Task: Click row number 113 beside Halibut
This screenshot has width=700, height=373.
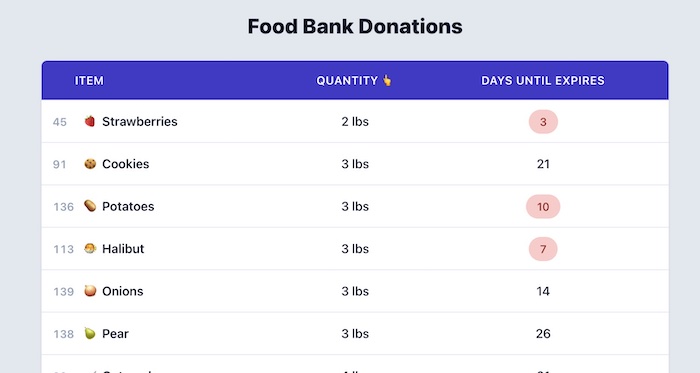Action: [63, 249]
